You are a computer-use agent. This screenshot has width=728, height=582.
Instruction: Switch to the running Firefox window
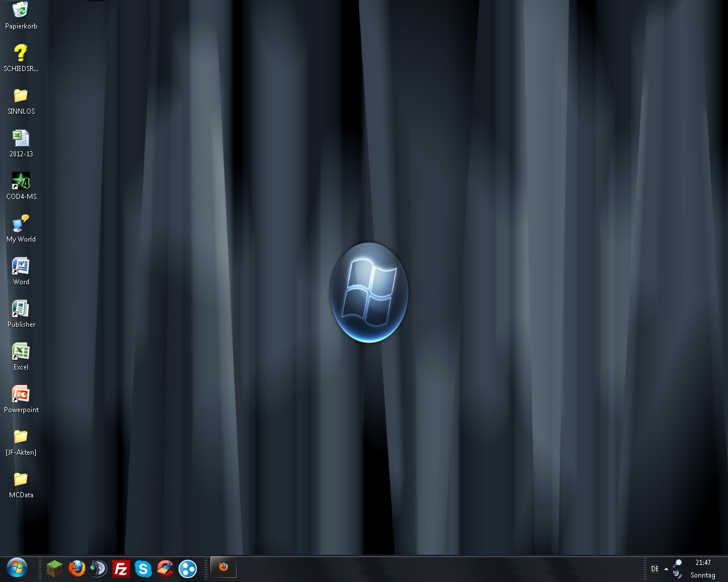pyautogui.click(x=224, y=567)
